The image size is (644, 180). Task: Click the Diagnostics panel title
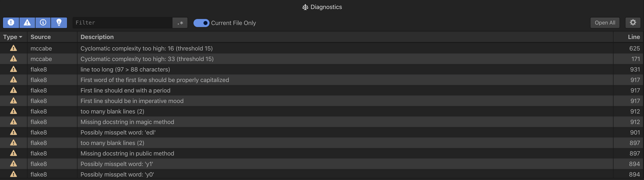(326, 7)
